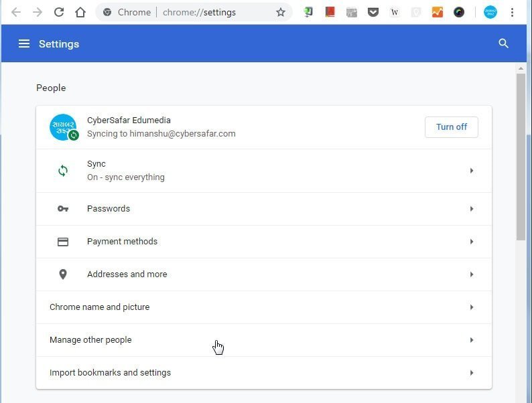Screen dimensions: 532x403
Task: Open Chrome name and picture
Action: (x=264, y=307)
